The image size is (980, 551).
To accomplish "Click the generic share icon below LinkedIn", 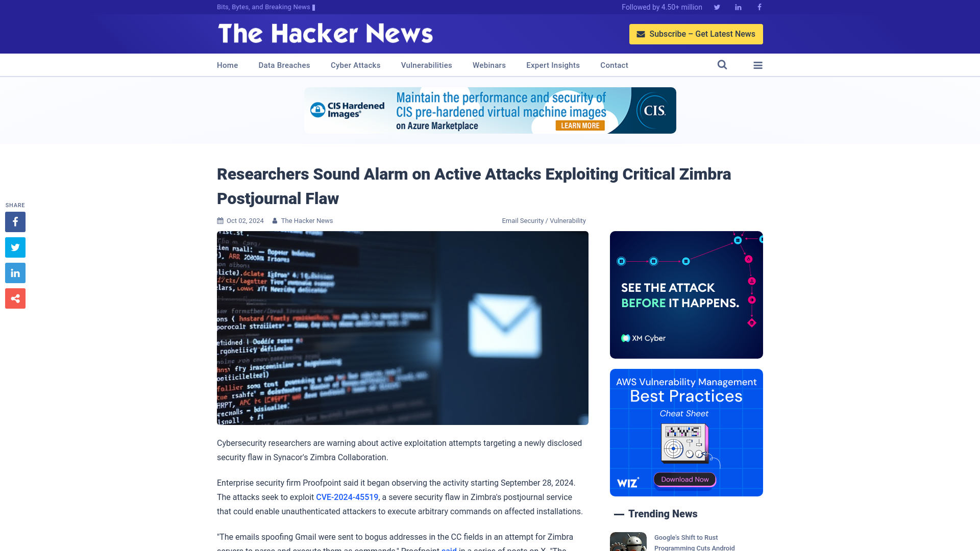I will [15, 298].
